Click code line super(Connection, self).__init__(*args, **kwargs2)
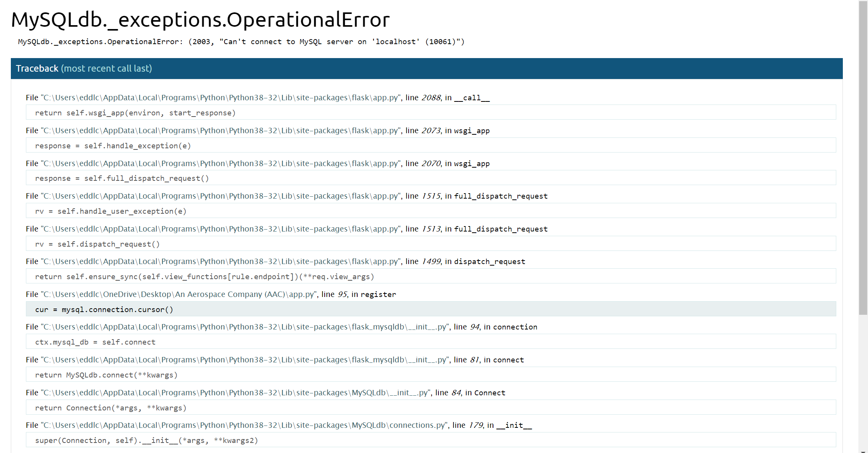This screenshot has height=453, width=868. pos(431,440)
